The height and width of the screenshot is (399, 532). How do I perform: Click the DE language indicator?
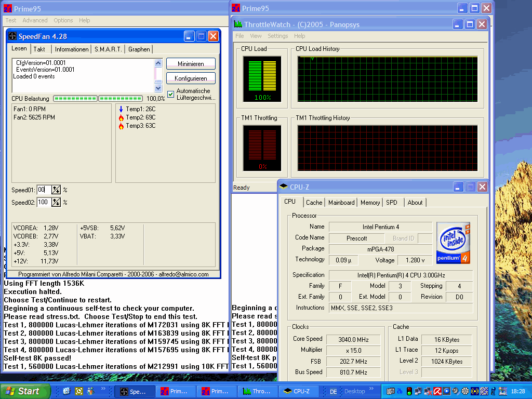(x=333, y=392)
